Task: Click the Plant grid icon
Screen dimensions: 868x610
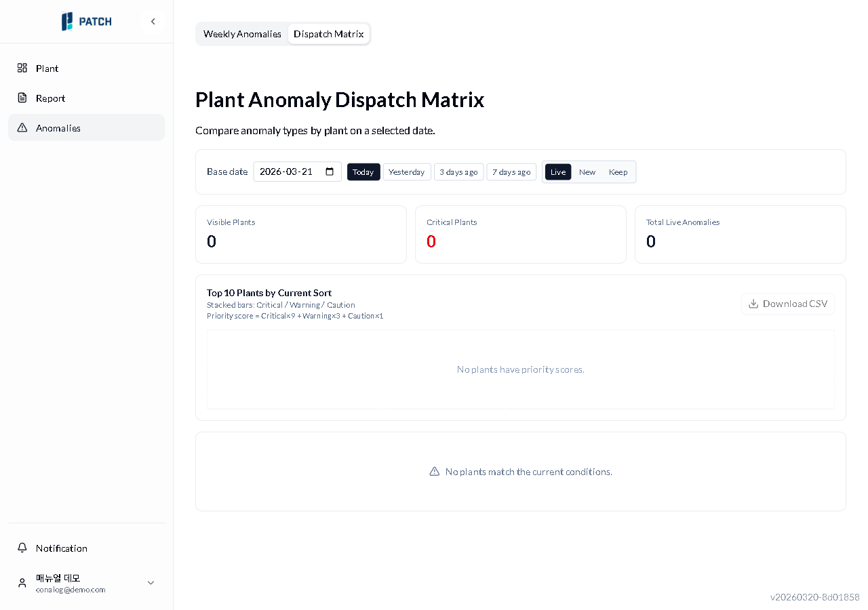Action: [22, 68]
